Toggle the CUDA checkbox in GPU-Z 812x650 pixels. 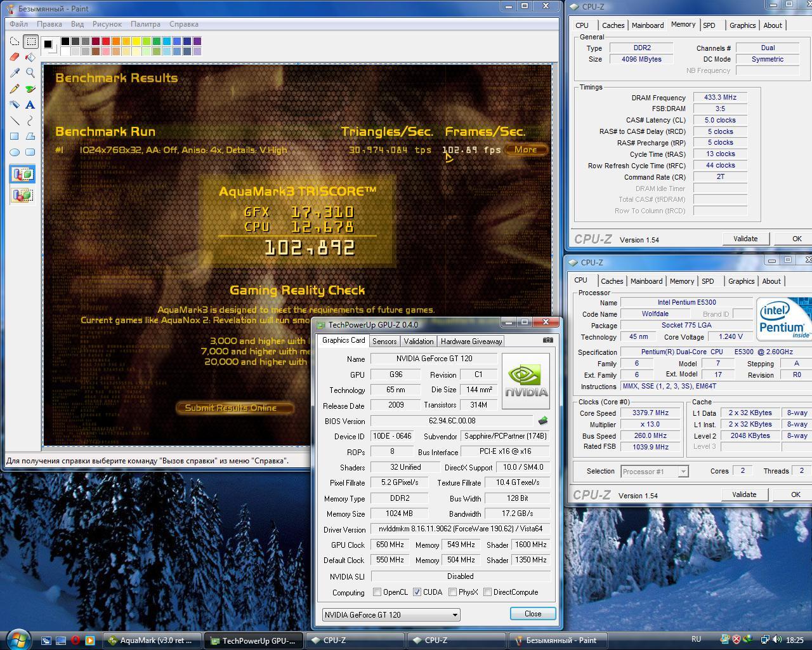[417, 592]
